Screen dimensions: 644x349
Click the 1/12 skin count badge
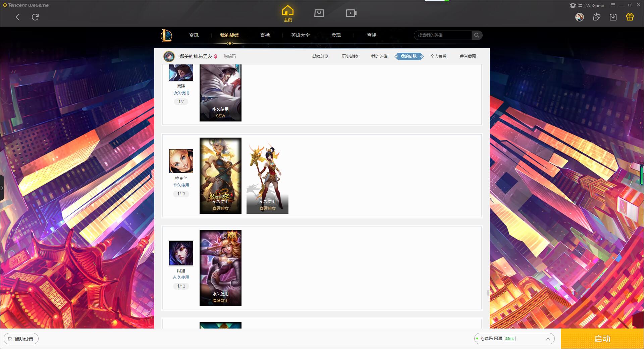181,286
